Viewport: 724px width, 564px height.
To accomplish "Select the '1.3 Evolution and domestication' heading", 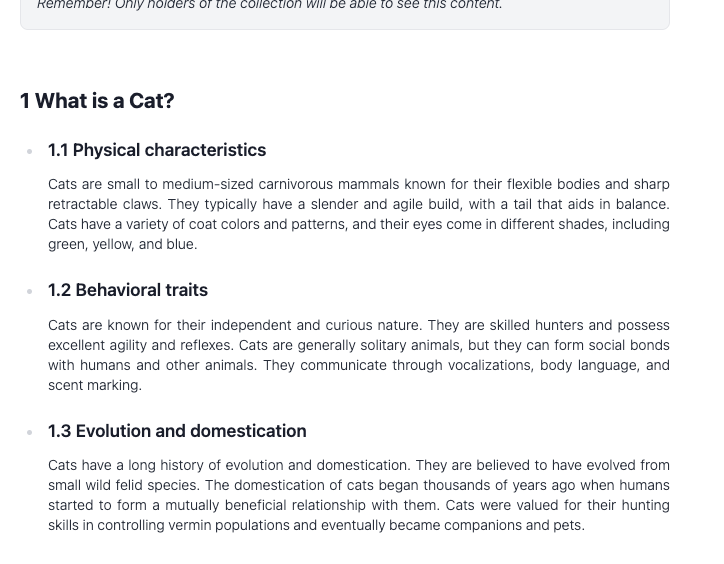I will 177,431.
